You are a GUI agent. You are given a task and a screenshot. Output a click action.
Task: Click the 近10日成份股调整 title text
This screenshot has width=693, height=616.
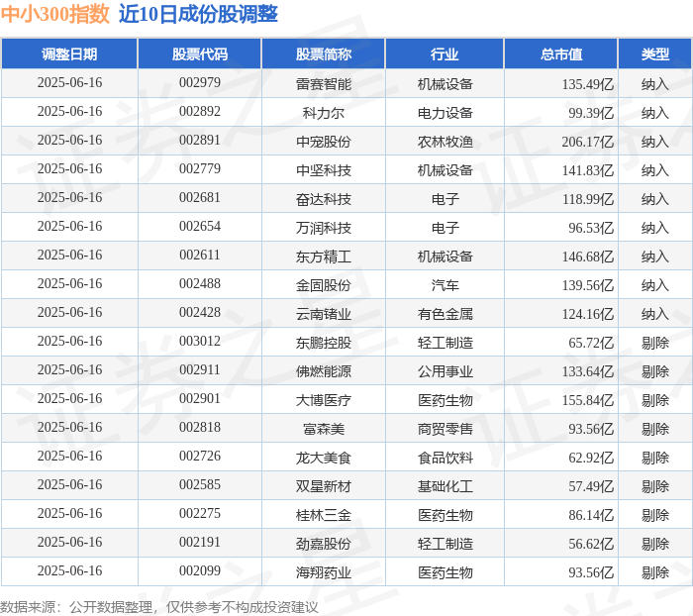(x=198, y=14)
